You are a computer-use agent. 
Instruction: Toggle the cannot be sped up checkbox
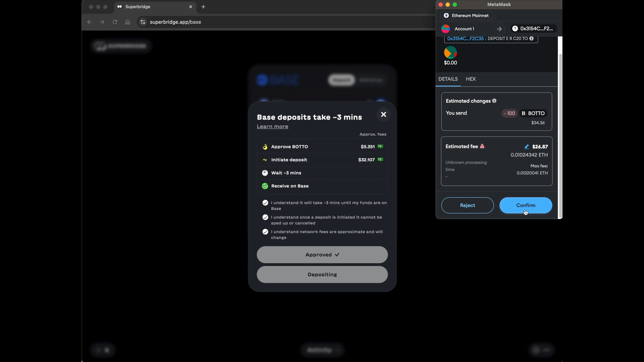(265, 217)
